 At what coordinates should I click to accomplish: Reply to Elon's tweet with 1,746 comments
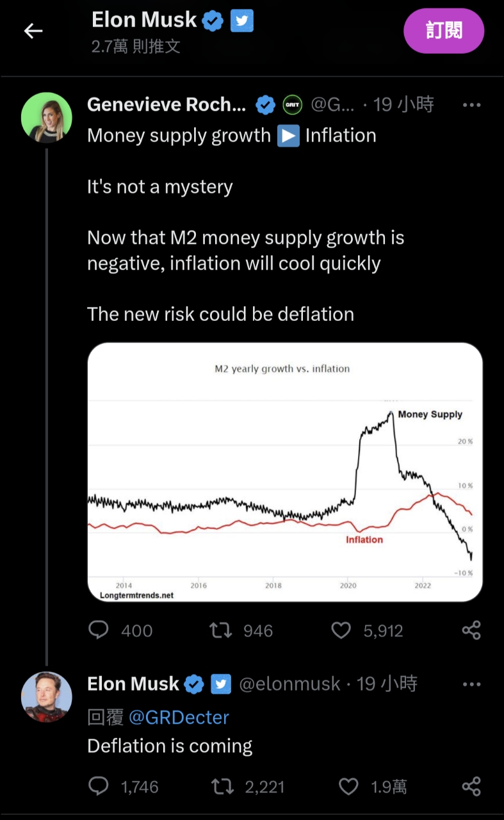(x=99, y=786)
